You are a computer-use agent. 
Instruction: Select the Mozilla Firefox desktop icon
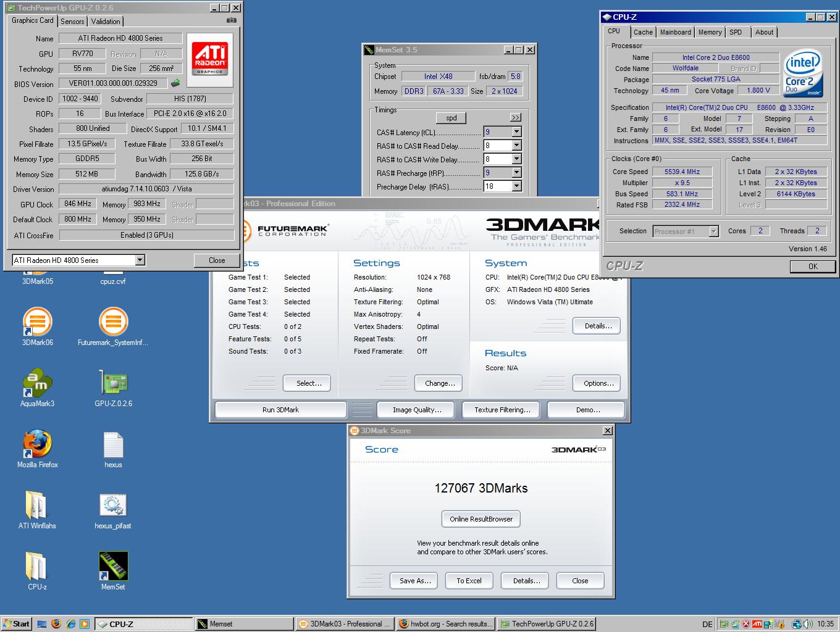click(x=37, y=449)
